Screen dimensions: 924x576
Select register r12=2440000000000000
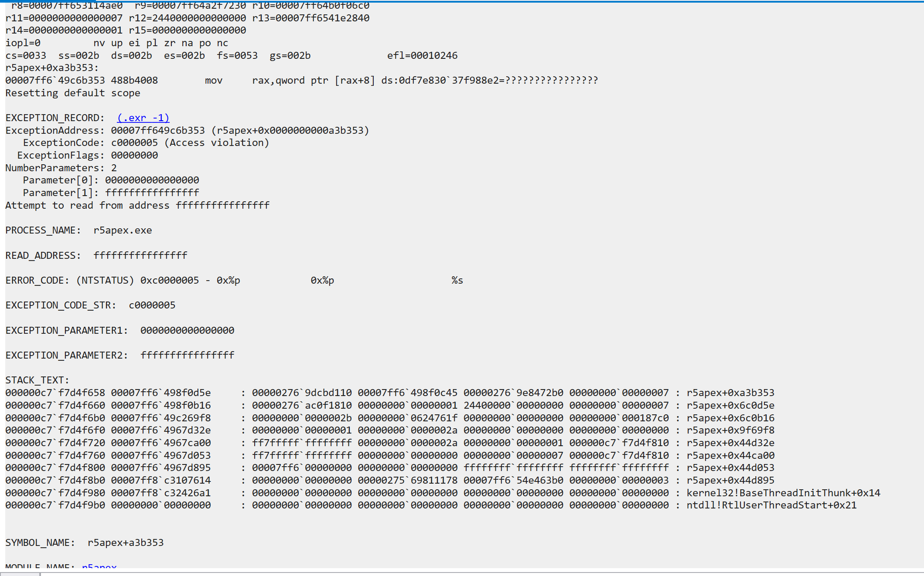click(188, 18)
